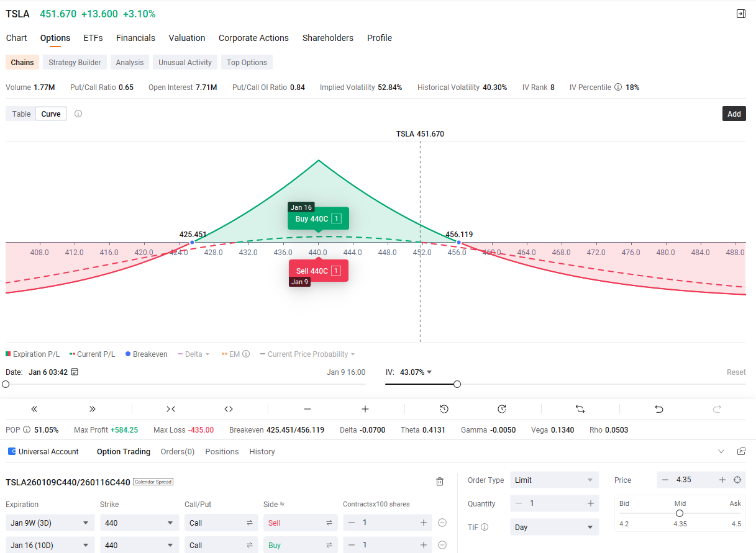Open the first leg 440 strike dropdown
Viewport: 756px width, 553px height.
coord(140,523)
